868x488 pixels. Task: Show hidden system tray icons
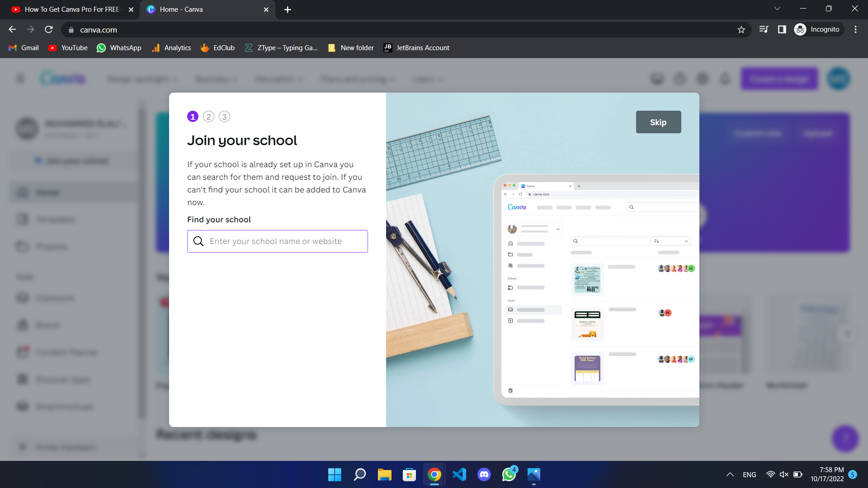[x=730, y=474]
